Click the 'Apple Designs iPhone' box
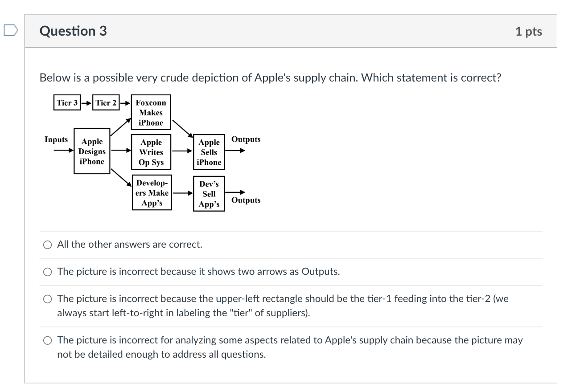Screen dimensions: 584x392 (91, 151)
